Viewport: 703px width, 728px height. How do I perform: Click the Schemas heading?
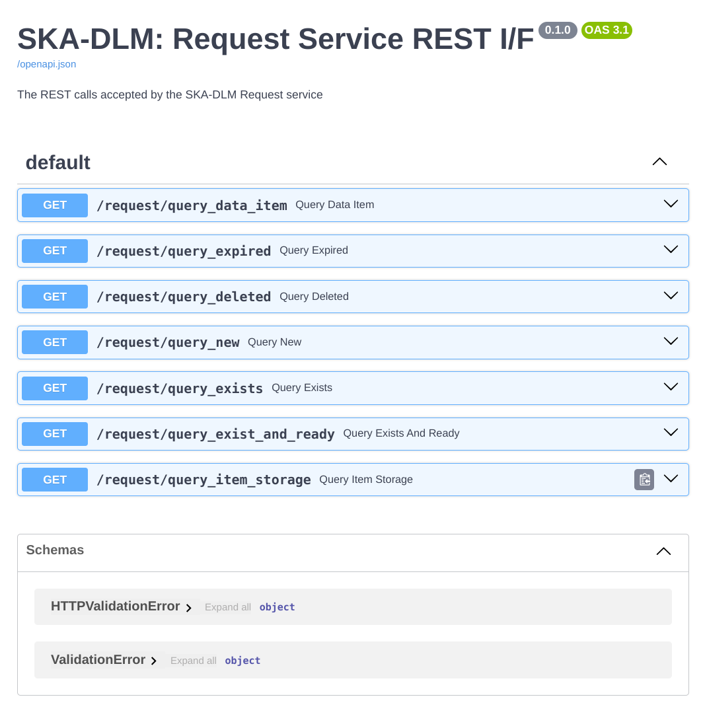(55, 550)
